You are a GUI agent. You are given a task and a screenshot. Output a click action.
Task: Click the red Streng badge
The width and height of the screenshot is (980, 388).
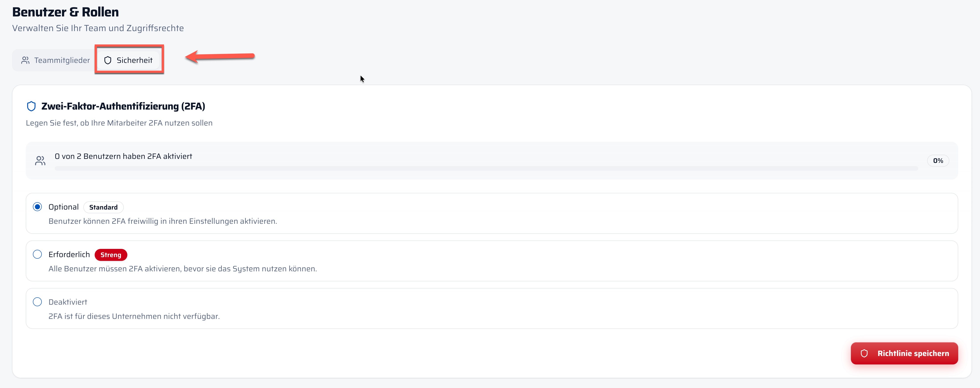click(111, 255)
